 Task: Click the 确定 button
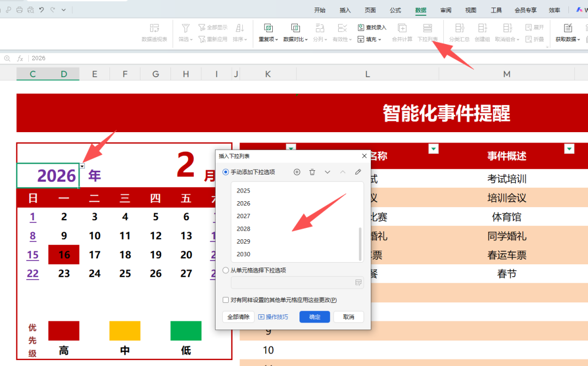pos(315,317)
